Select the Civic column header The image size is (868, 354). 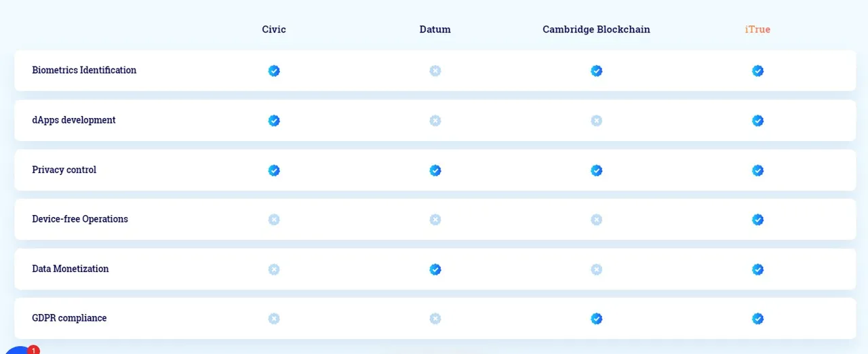click(x=274, y=29)
